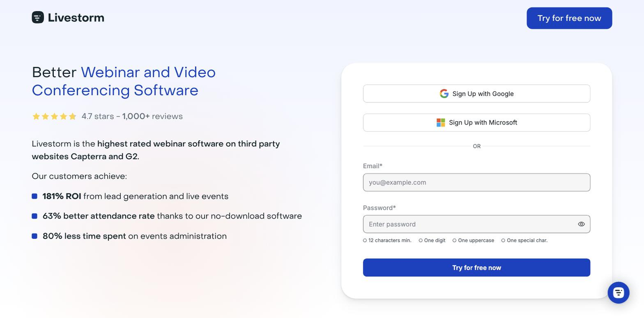Screen dimensions: 644x318
Task: Click the "63% better attendance rate" text
Action: tap(99, 216)
